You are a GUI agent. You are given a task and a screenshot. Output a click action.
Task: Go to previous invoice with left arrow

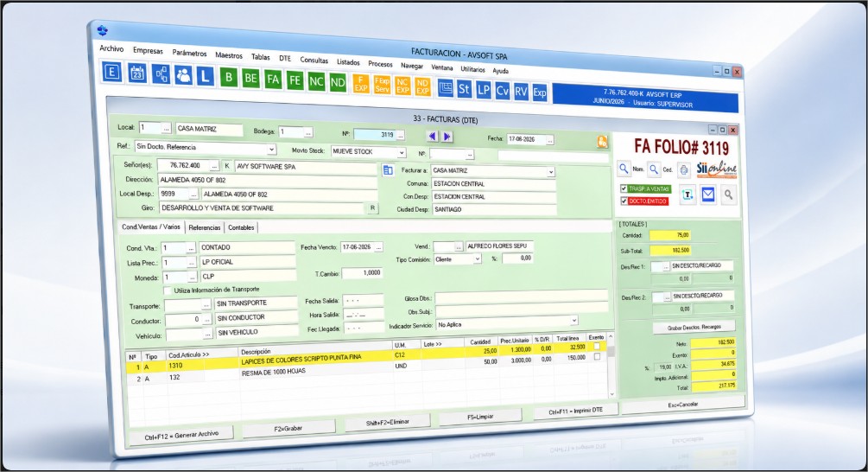click(433, 136)
